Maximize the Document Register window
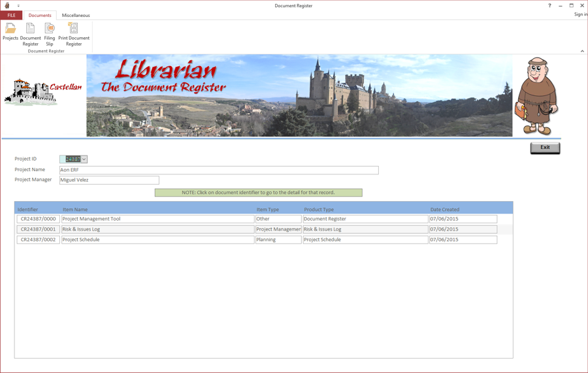Screen dimensions: 588x373 (x=572, y=6)
